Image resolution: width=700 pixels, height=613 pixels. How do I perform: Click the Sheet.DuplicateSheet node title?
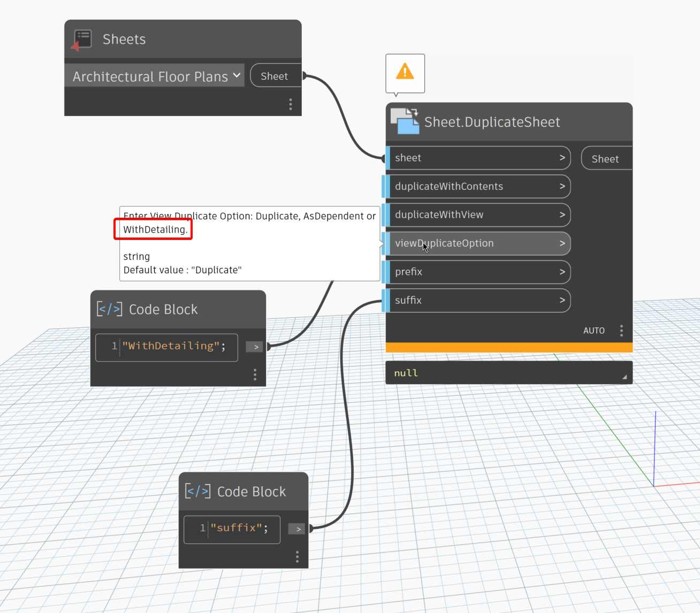[x=492, y=122]
